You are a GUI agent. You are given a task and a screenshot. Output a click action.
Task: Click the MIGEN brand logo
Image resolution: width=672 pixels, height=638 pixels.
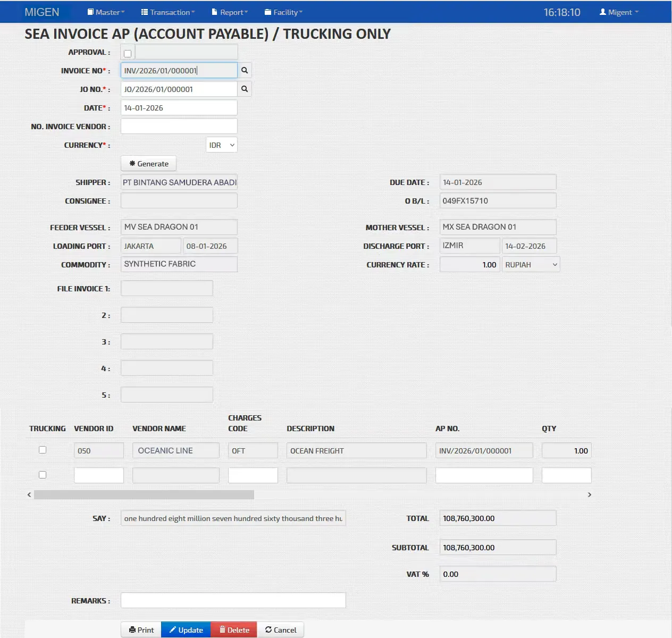pos(42,12)
